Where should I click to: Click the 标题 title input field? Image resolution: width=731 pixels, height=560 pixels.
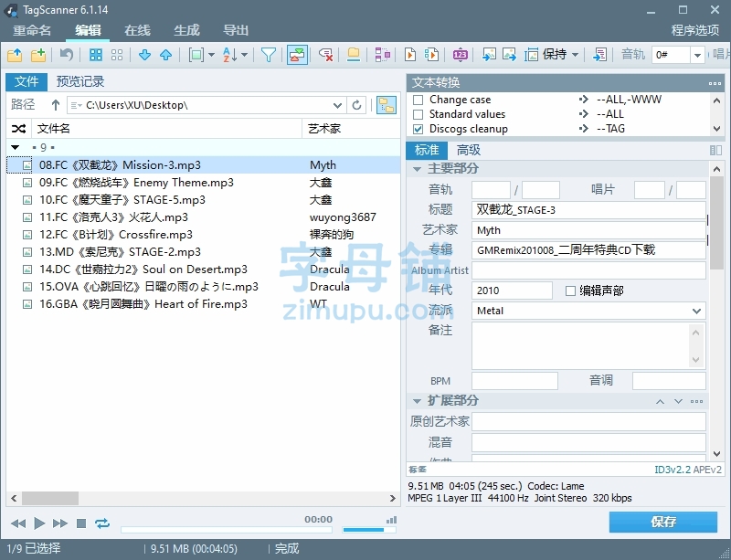click(588, 210)
